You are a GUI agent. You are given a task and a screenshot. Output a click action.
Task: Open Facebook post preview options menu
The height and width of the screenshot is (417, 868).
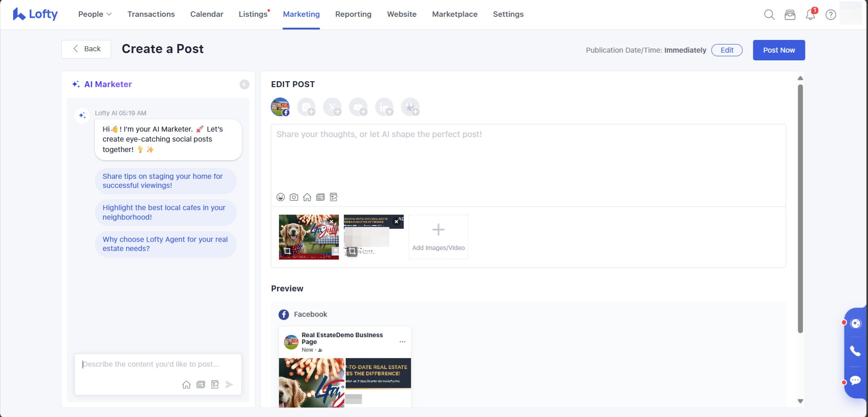click(x=402, y=342)
